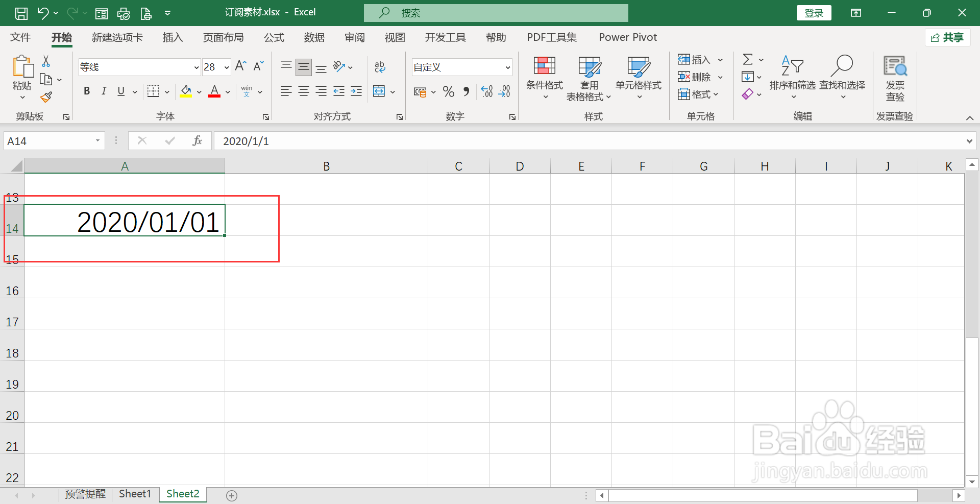Collapse the ribbon with the chevron

pyautogui.click(x=970, y=118)
